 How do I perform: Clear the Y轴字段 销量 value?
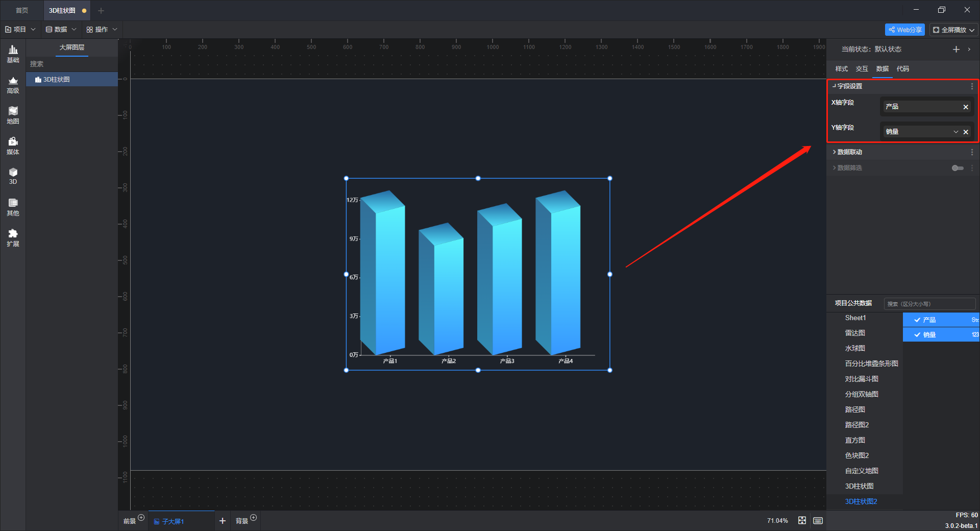[x=966, y=132]
